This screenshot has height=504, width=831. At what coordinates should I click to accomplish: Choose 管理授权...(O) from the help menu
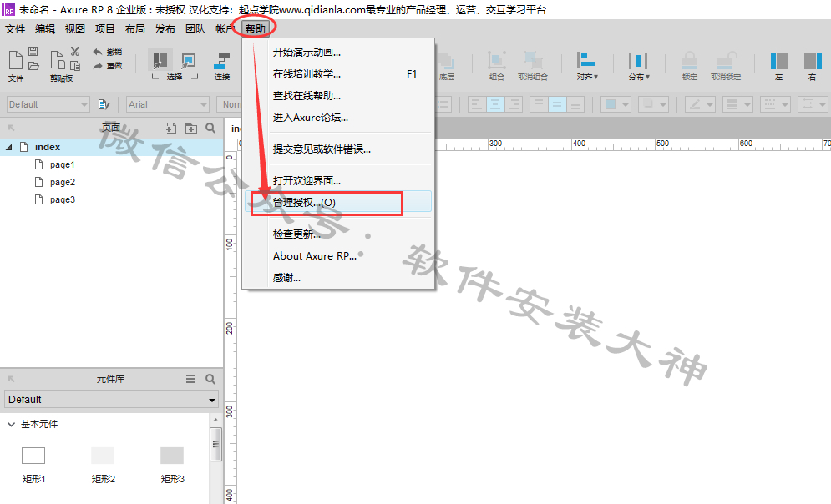tap(338, 202)
